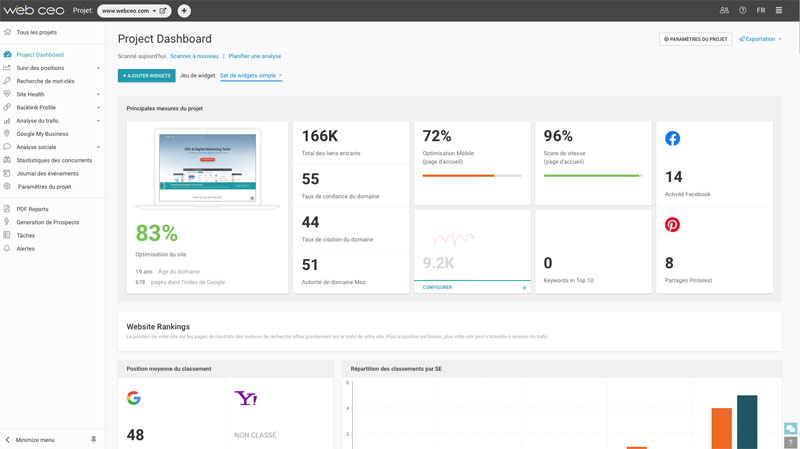Pin the sidebar menu with pin icon
Viewport: 800px width, 449px height.
[x=93, y=439]
